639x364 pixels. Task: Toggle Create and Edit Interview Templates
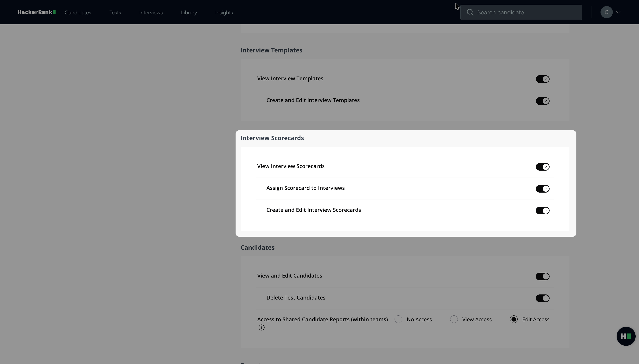pos(542,101)
